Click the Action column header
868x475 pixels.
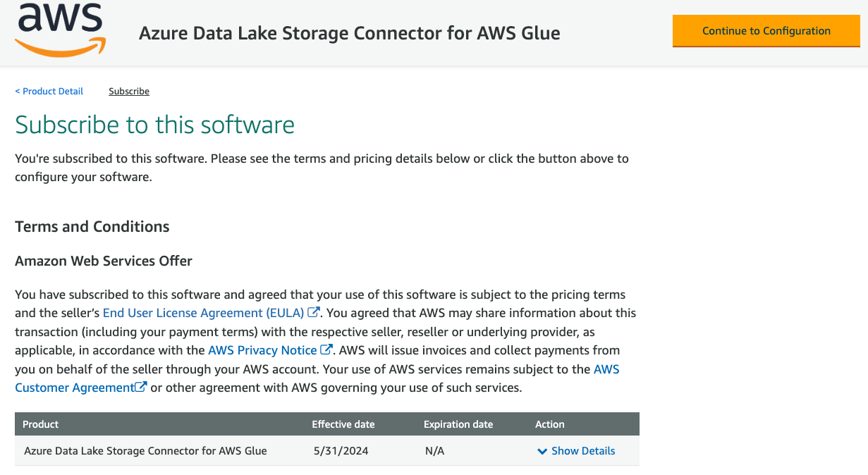click(550, 424)
